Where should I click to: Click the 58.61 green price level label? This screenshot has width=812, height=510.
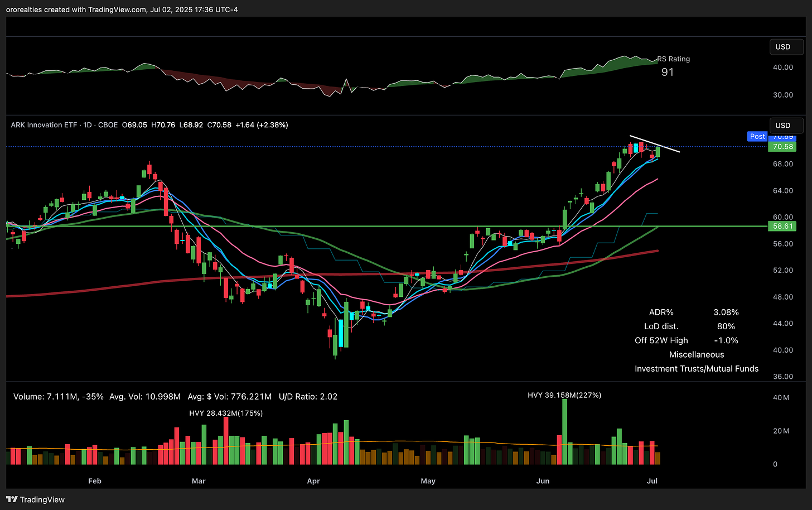coord(782,226)
